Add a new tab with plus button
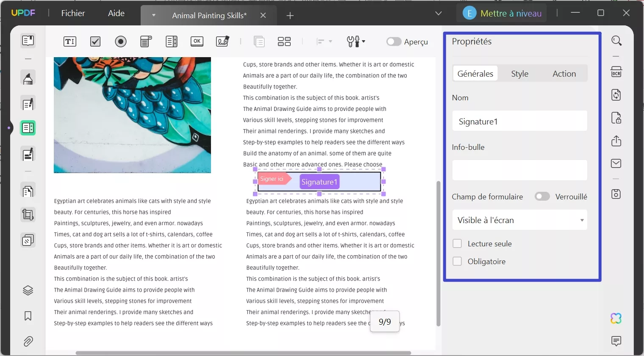 click(x=290, y=16)
